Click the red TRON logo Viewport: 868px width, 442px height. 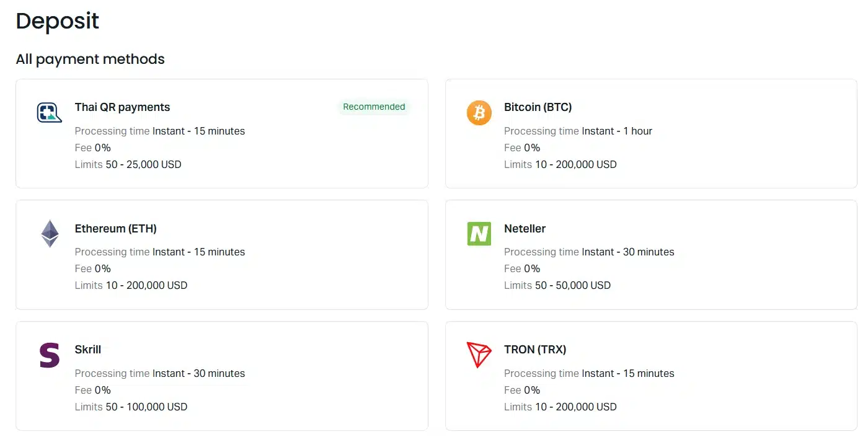pos(479,355)
